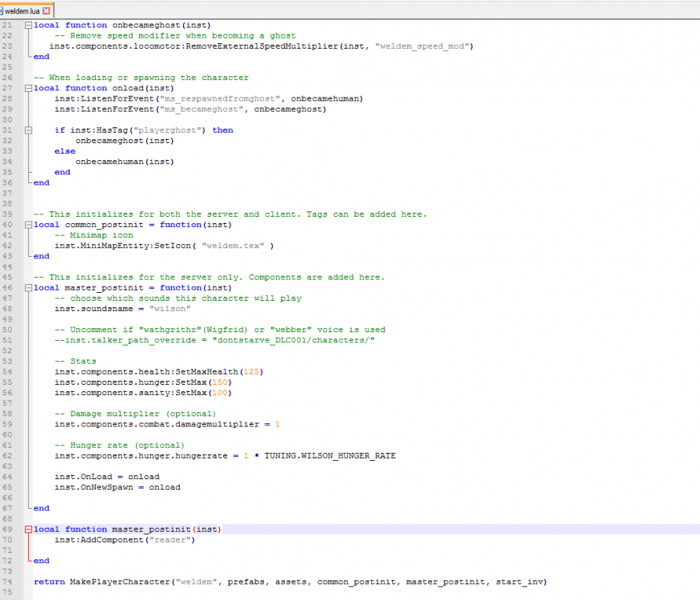Click "When loading or spawning" comment

[x=141, y=78]
